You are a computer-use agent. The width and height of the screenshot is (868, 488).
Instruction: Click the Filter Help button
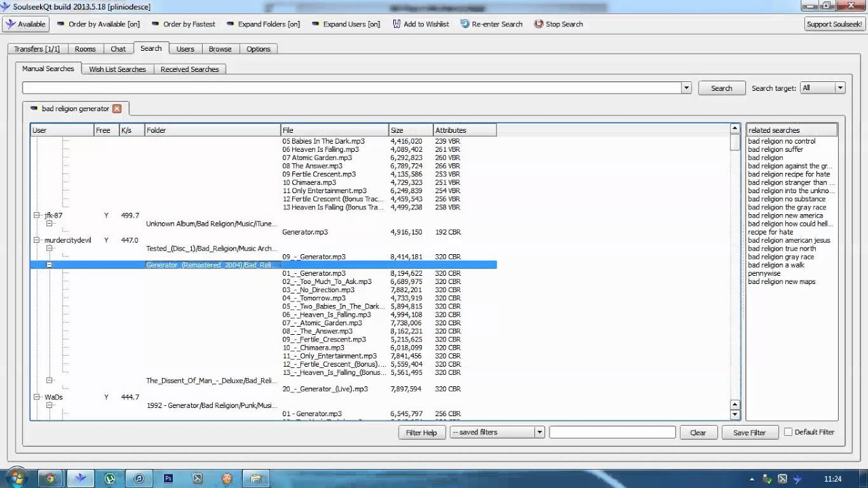click(421, 432)
